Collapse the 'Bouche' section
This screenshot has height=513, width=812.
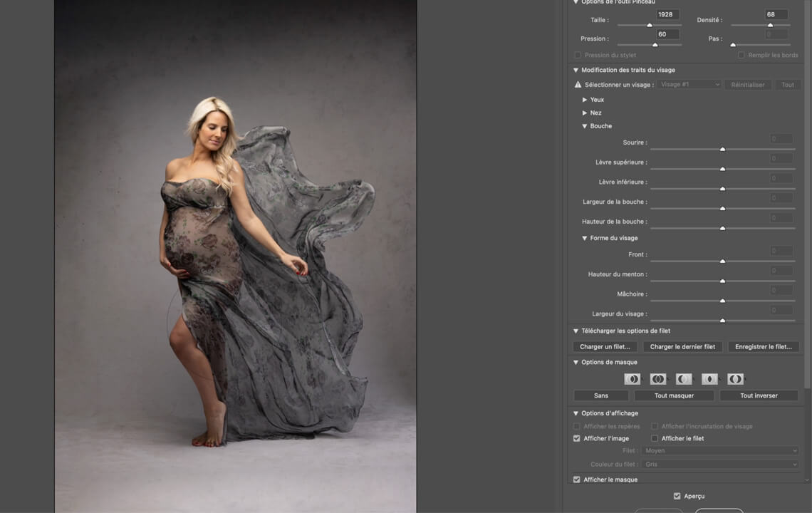point(585,125)
